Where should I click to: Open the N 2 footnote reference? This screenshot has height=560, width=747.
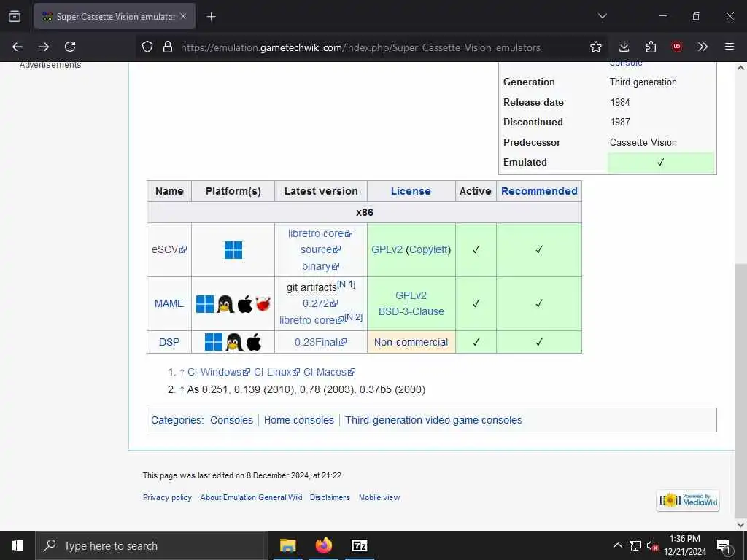[x=354, y=316]
